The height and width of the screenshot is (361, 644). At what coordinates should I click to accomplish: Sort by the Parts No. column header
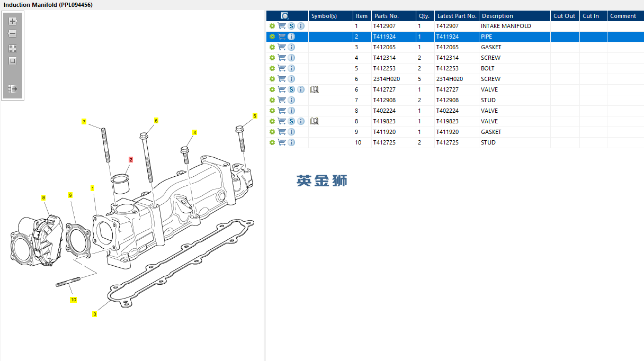(386, 16)
